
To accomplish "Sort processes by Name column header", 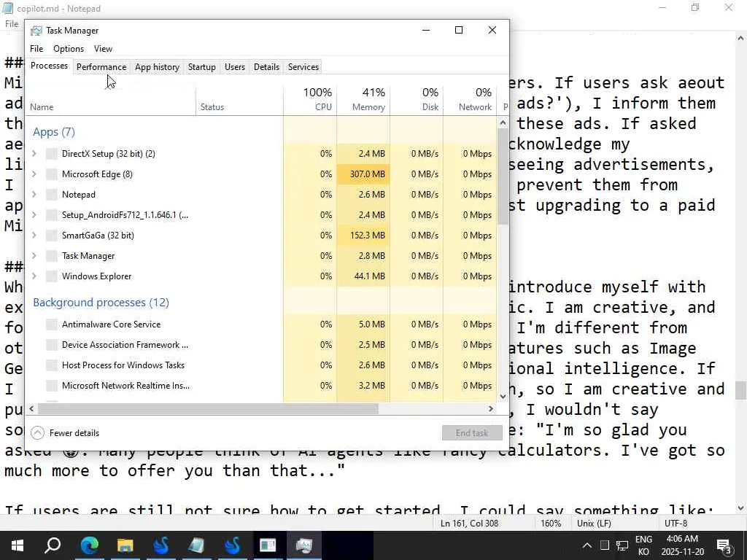I will (x=111, y=99).
